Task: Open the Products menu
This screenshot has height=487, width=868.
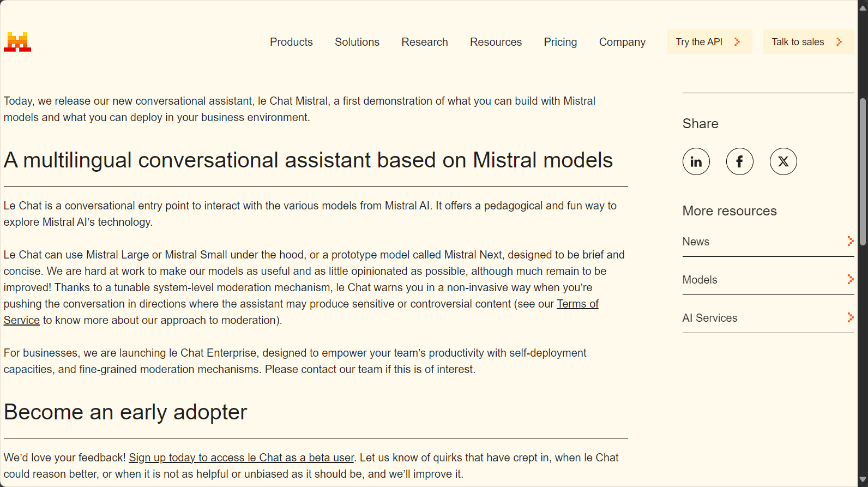Action: tap(291, 42)
